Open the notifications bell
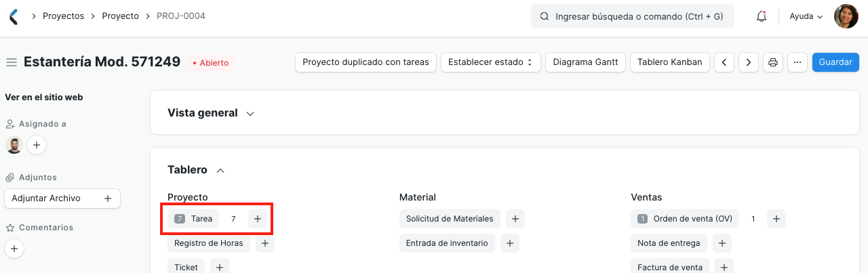The height and width of the screenshot is (273, 868). [762, 16]
